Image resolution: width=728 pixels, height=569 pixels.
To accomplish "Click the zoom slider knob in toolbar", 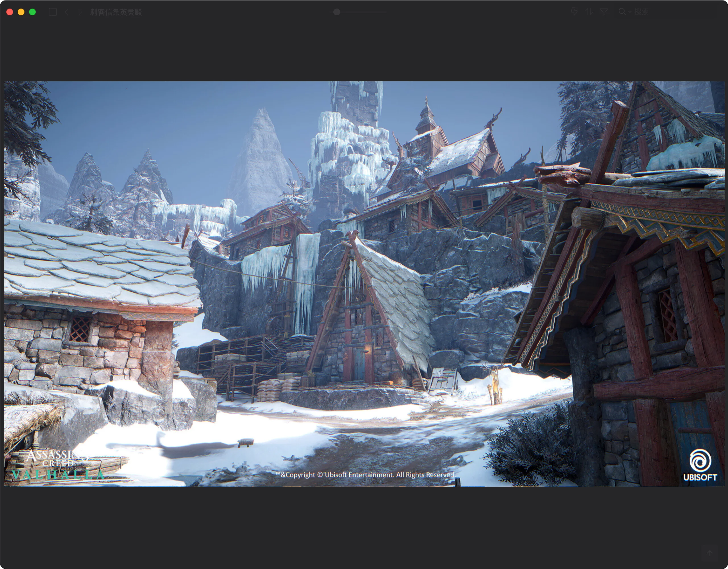I will [337, 12].
